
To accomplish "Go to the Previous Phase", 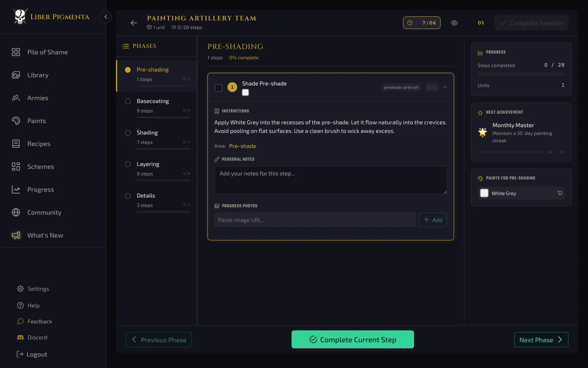I will pos(159,340).
